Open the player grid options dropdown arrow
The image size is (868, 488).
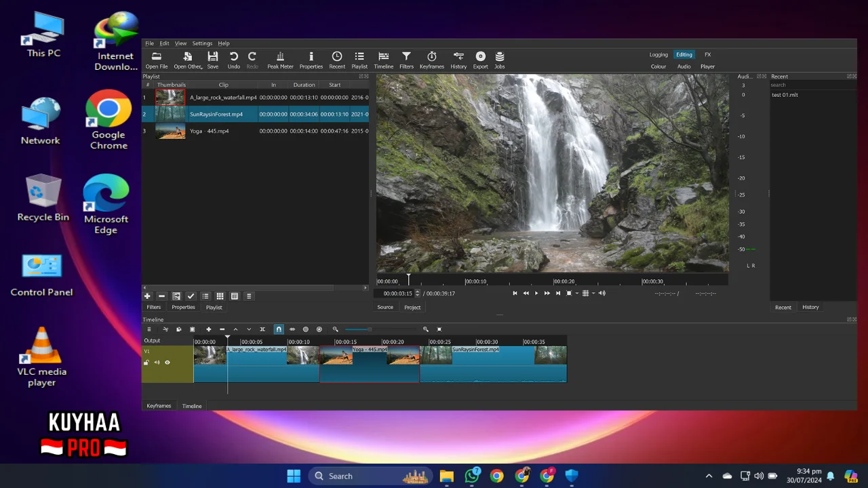593,293
